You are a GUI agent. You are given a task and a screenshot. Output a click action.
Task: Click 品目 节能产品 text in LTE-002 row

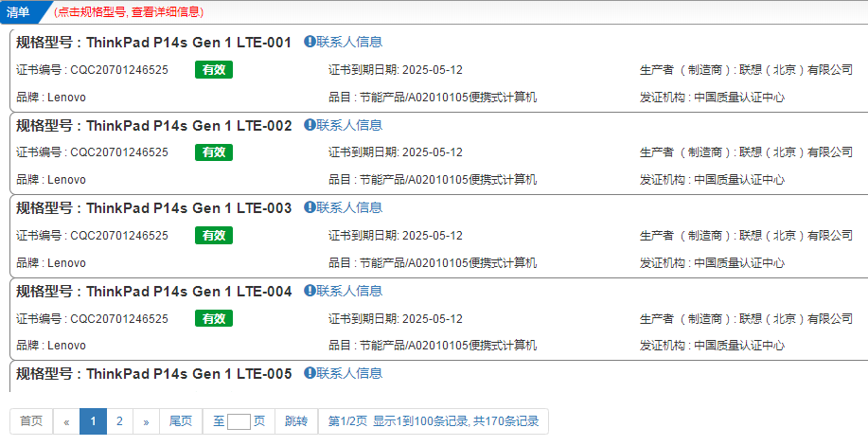433,180
